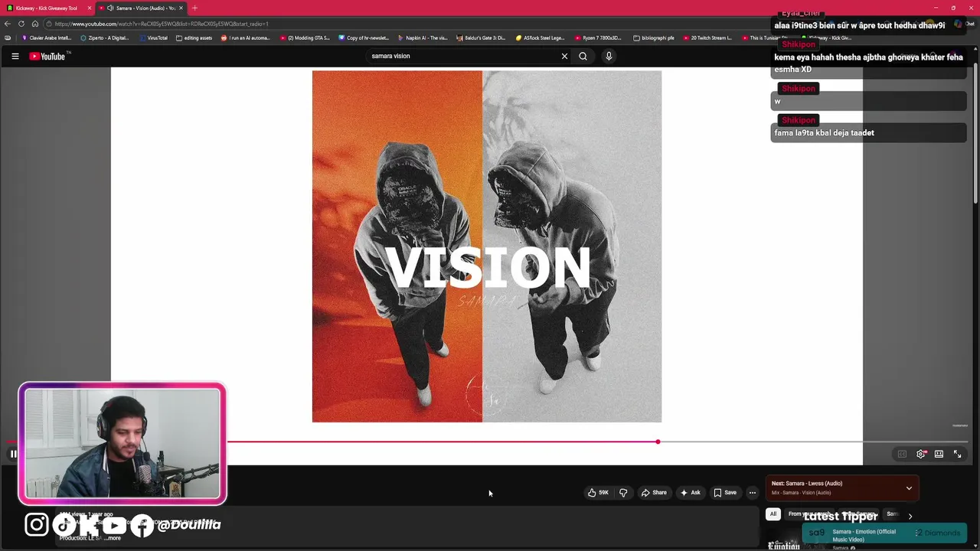This screenshot has height=551, width=980.
Task: Go back in browser history
Action: (x=8, y=24)
